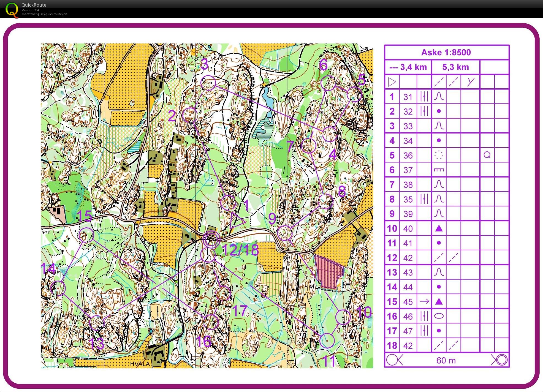
Task: Click the dotted circle symbol in row 5
Action: pos(439,155)
